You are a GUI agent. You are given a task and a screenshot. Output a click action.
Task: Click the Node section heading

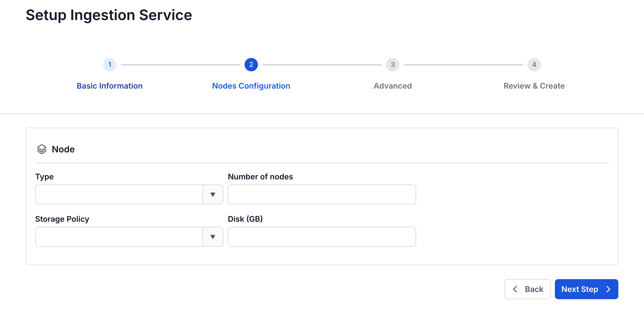[63, 149]
